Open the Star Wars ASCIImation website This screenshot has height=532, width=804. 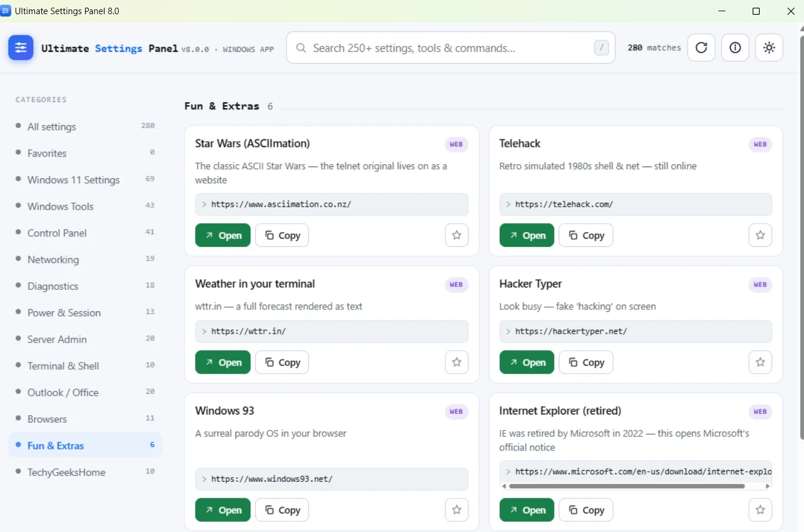click(223, 235)
